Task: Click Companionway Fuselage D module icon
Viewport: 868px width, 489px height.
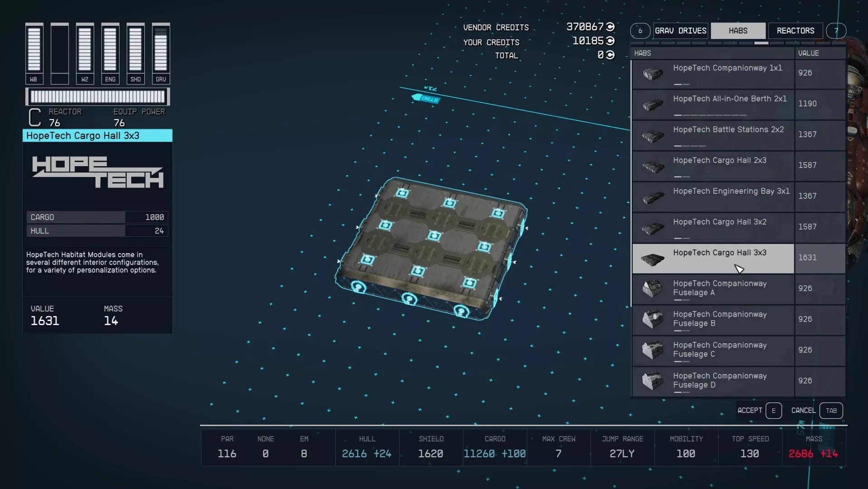Action: pyautogui.click(x=653, y=381)
